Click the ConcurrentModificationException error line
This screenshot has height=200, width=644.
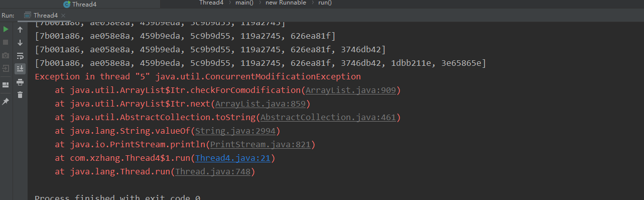pyautogui.click(x=198, y=77)
